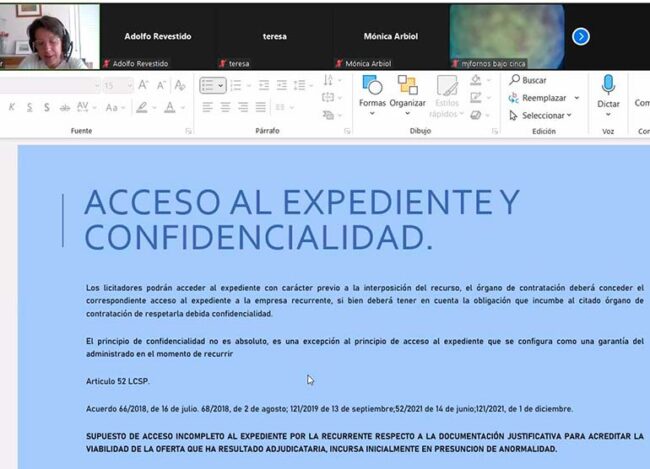Screen dimensions: 650x469
Task: Select the speaker's webcam video tile
Action: tap(49, 36)
